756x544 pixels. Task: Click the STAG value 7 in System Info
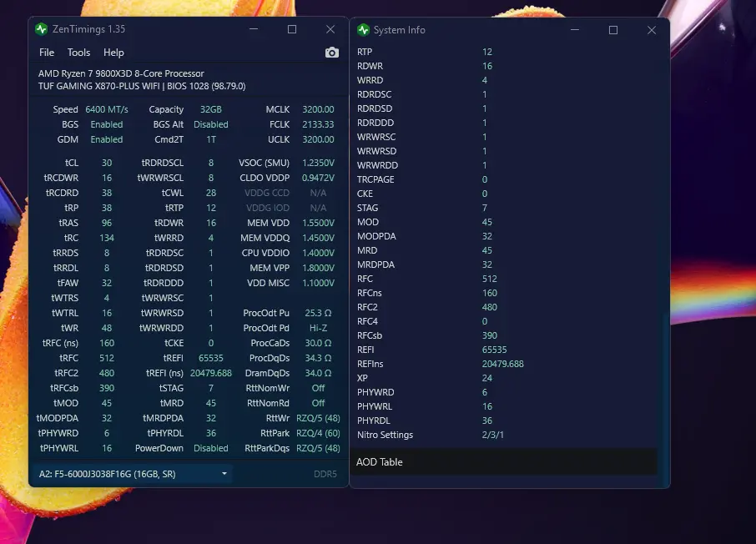(x=485, y=208)
